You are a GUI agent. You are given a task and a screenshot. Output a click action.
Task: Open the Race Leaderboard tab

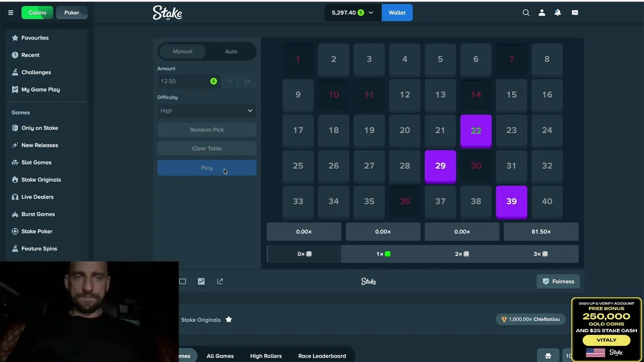322,356
